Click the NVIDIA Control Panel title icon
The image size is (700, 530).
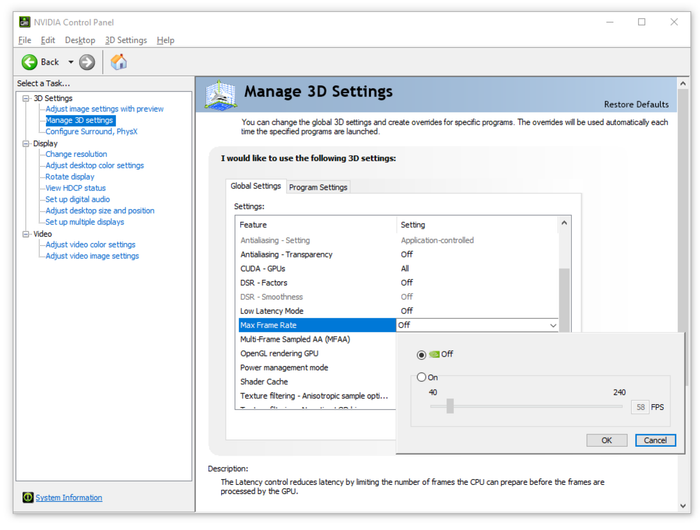pyautogui.click(x=25, y=22)
